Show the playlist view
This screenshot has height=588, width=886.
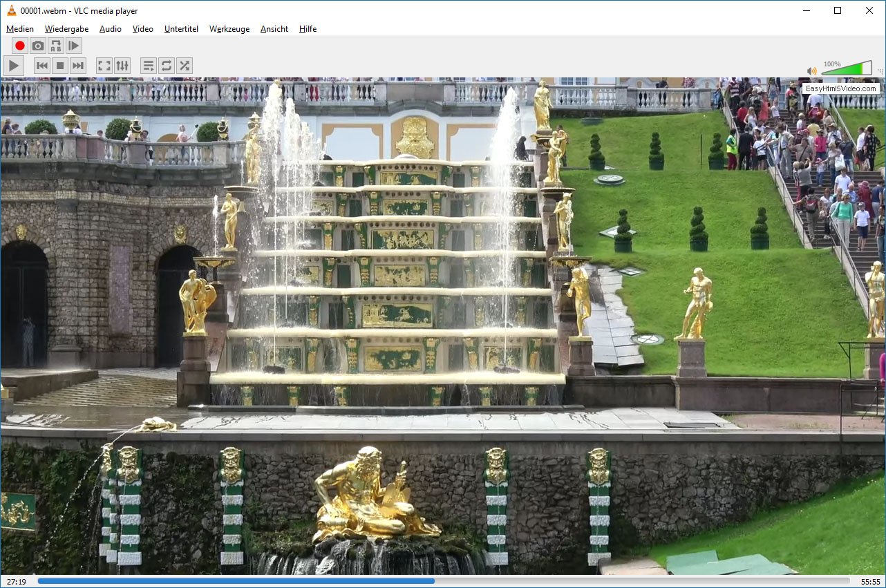pyautogui.click(x=149, y=66)
